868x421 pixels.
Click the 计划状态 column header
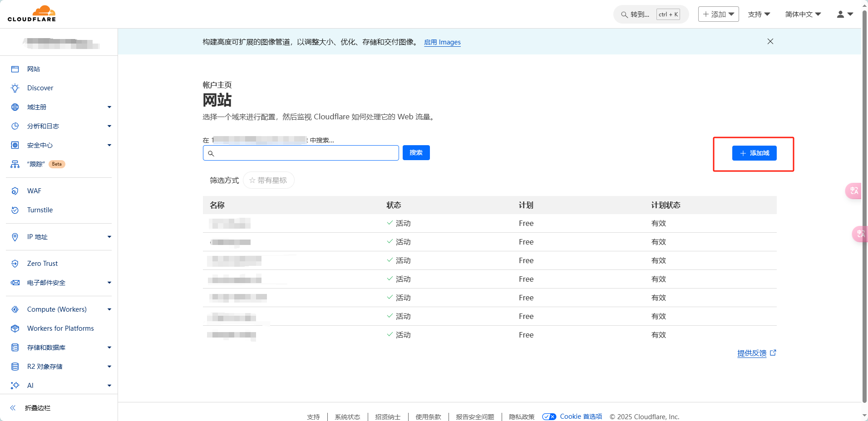click(666, 205)
